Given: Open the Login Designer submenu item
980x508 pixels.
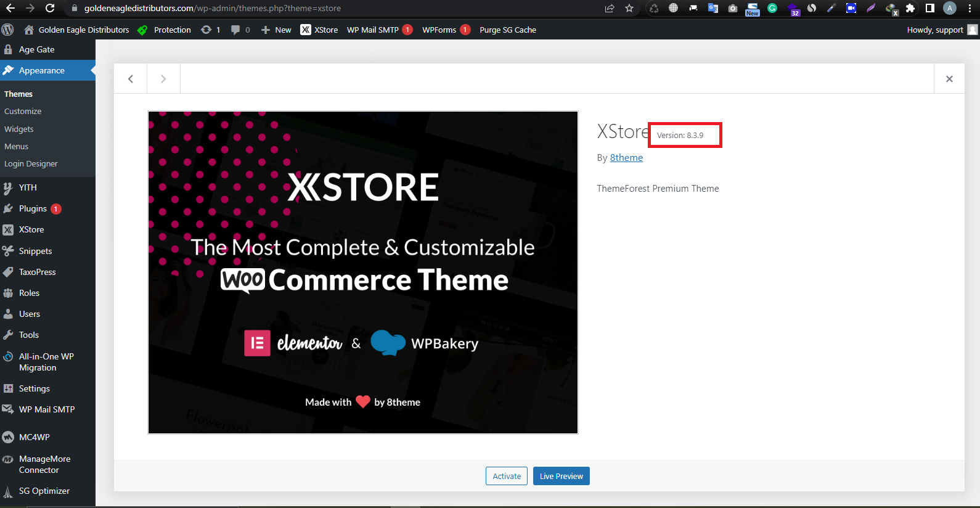Looking at the screenshot, I should [x=31, y=163].
